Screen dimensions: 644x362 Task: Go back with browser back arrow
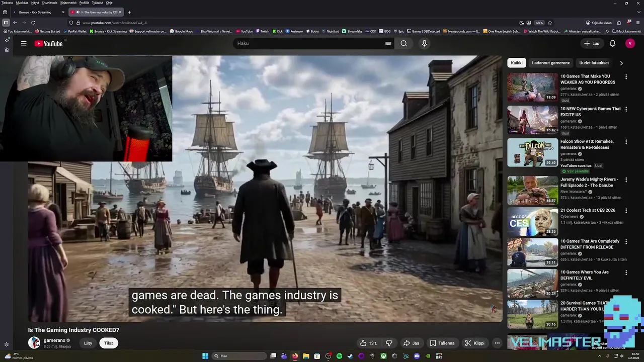[x=15, y=23]
